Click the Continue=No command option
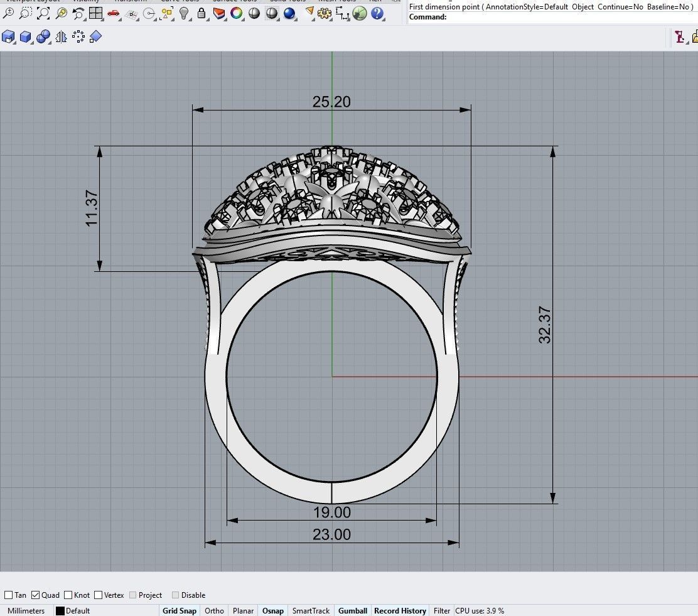Viewport: 698px width, 616px height. pos(620,7)
